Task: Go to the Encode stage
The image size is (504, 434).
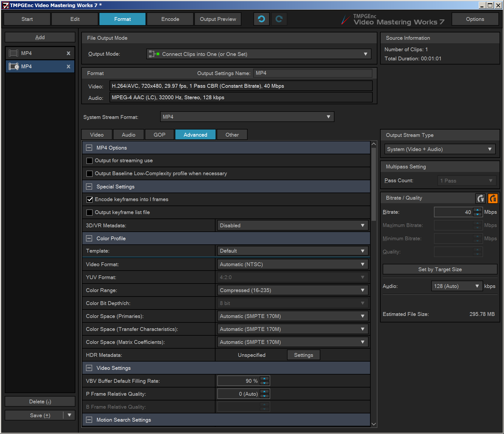Action: click(170, 19)
